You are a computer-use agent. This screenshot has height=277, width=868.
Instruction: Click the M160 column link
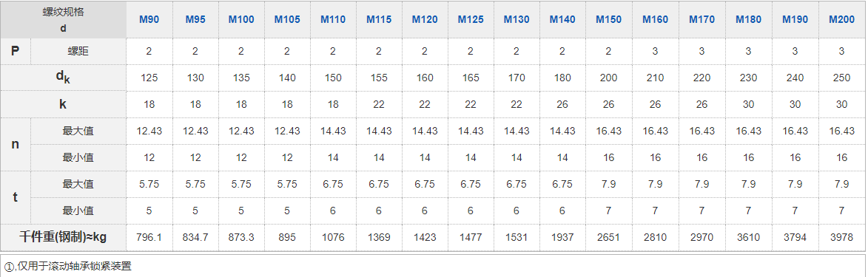[656, 19]
